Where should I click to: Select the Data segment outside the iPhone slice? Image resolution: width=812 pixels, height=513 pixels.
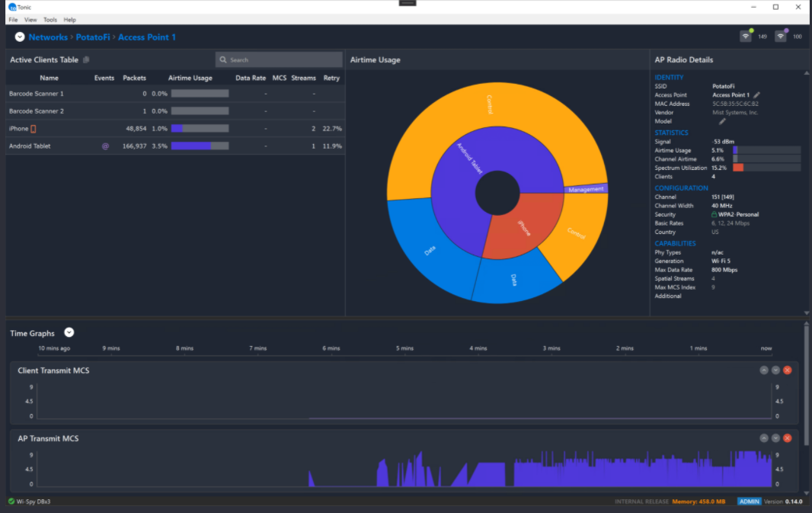coord(515,280)
